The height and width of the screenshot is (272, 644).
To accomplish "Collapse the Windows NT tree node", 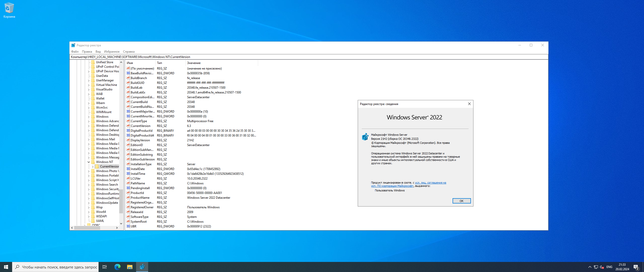I will coord(89,162).
